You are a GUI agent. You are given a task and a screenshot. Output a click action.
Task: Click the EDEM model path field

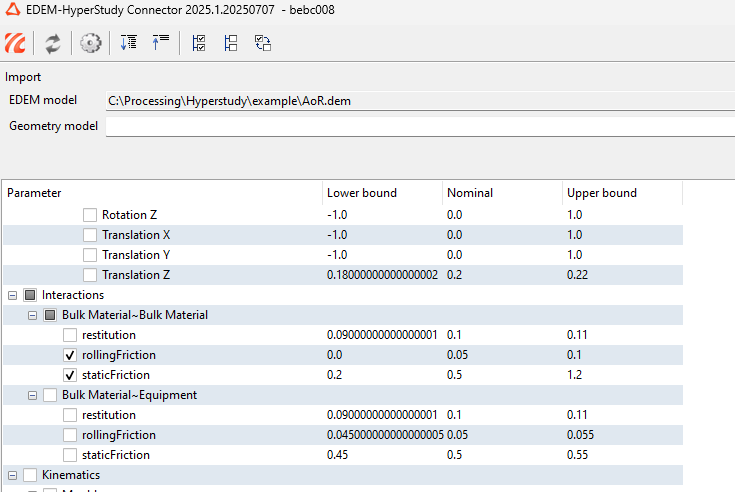tap(420, 101)
